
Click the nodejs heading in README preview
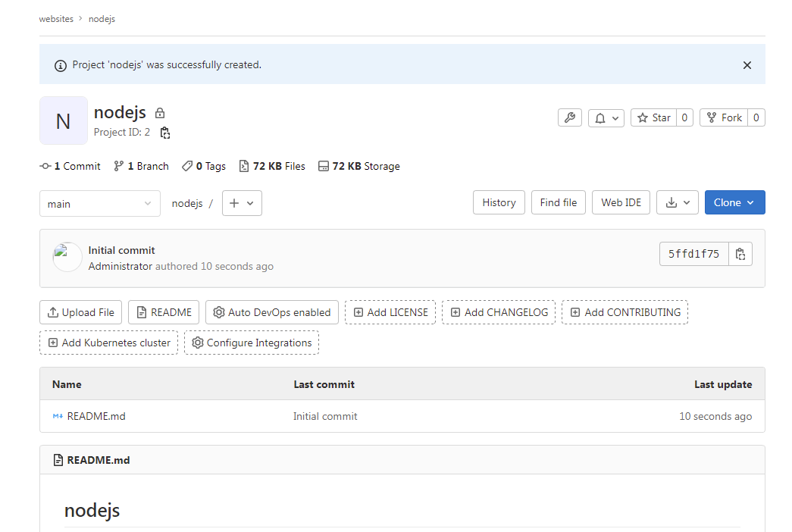click(92, 510)
